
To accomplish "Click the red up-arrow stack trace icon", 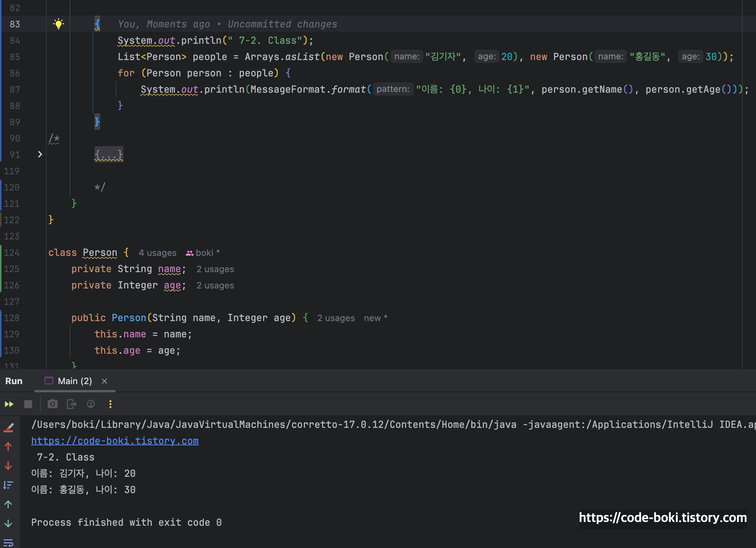I will point(8,446).
